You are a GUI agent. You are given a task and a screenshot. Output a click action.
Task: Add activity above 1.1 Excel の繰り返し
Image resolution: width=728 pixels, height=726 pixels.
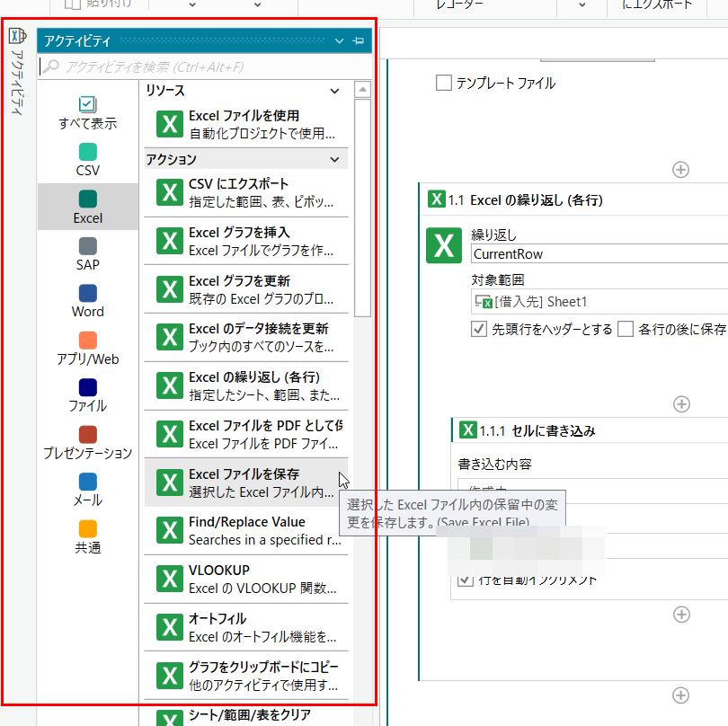click(x=680, y=170)
